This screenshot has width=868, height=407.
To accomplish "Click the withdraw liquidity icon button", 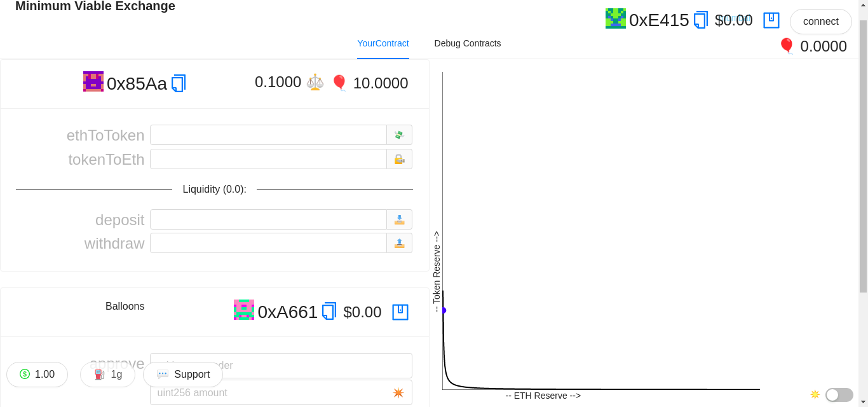I will [x=399, y=243].
